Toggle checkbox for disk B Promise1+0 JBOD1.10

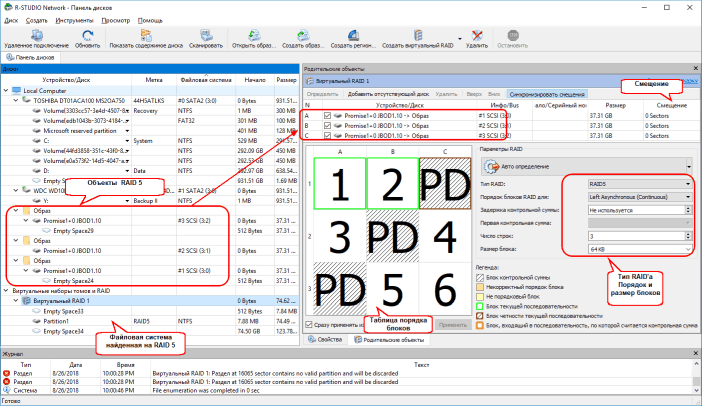click(x=327, y=126)
